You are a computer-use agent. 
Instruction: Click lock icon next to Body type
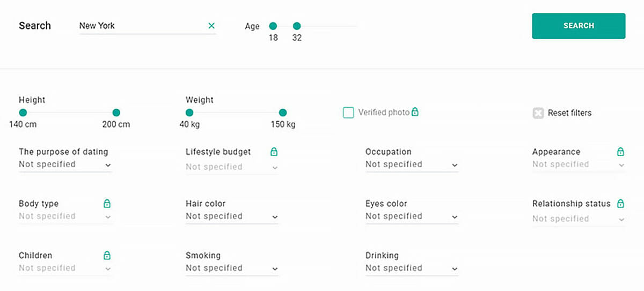[x=107, y=204]
